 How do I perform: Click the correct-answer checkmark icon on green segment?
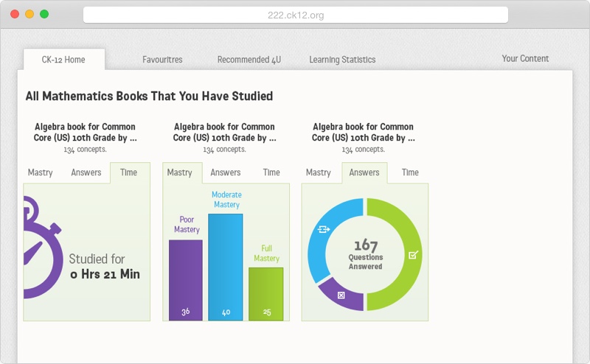(x=413, y=255)
